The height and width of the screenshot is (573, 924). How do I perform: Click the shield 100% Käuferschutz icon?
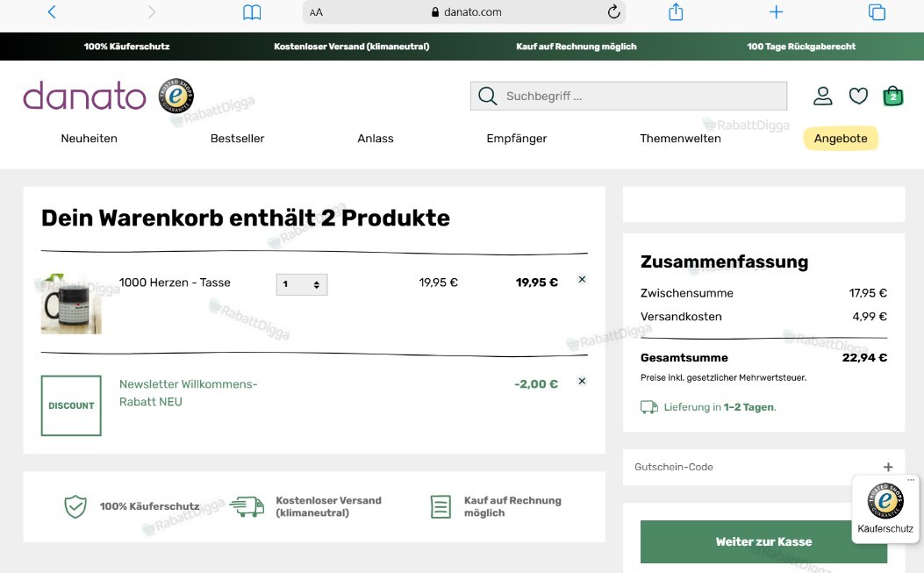[75, 506]
